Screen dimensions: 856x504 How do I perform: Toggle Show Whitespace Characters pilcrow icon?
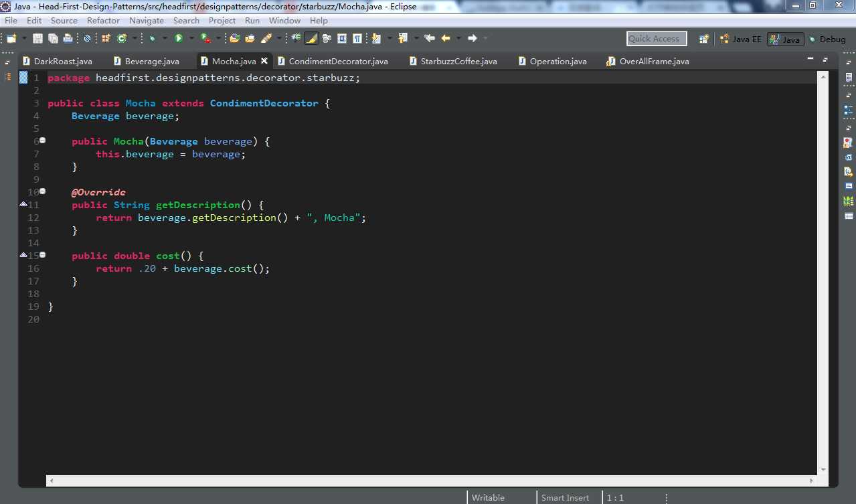pyautogui.click(x=357, y=39)
